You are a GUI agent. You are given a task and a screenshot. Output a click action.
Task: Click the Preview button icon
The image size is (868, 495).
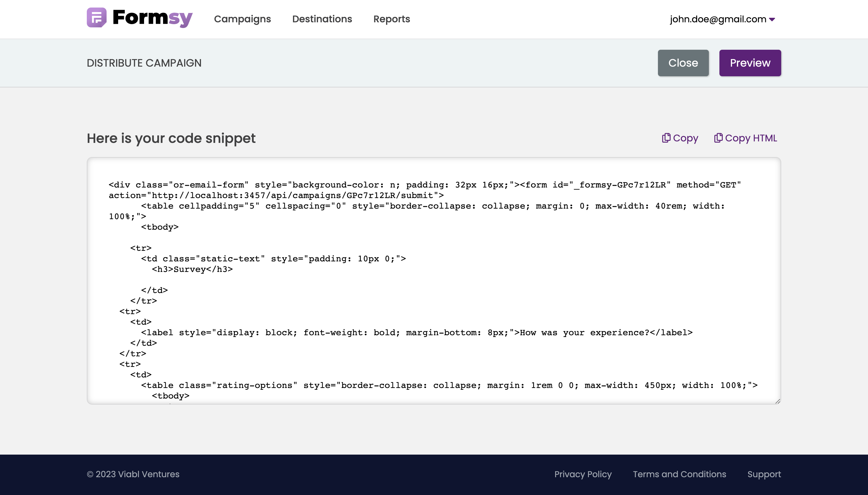[x=750, y=63]
